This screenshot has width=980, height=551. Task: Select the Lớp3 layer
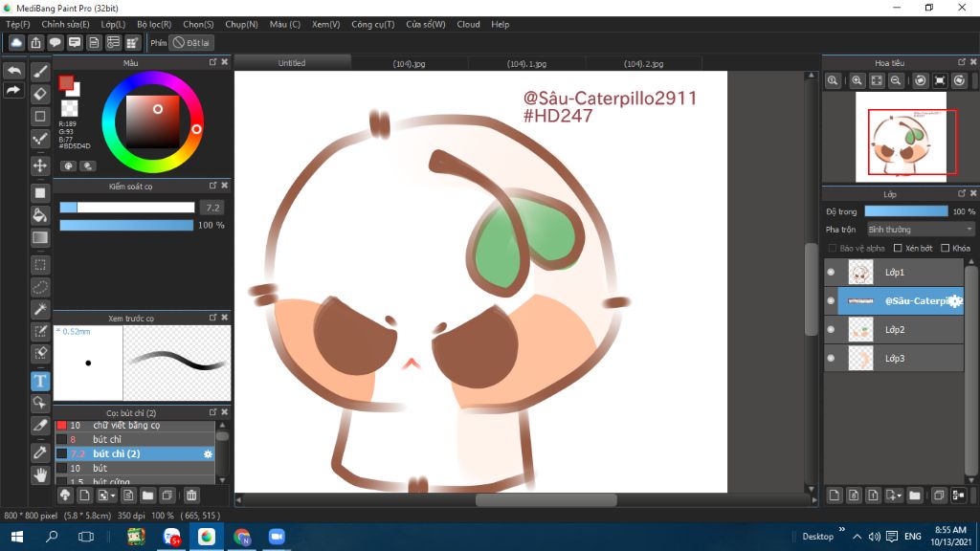tap(894, 358)
